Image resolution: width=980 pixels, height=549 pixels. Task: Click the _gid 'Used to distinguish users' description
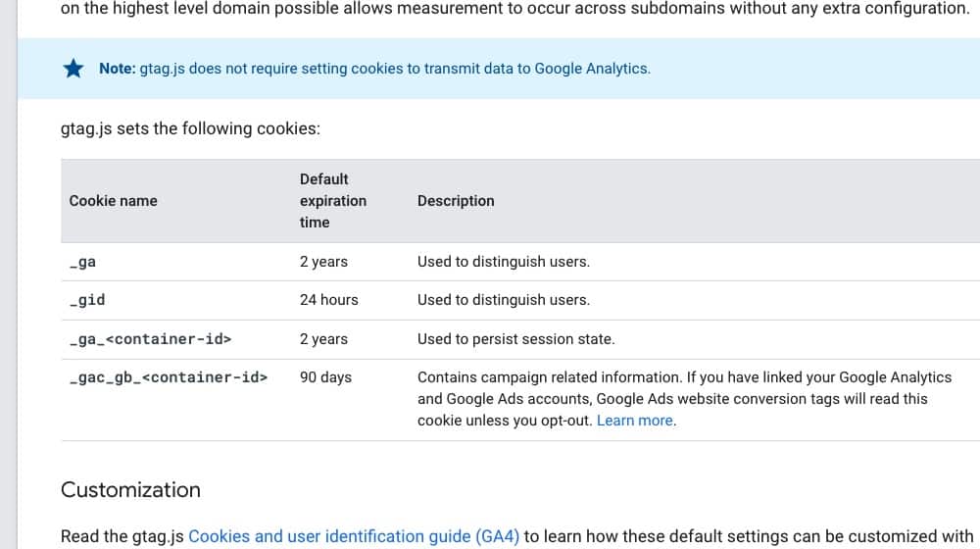pyautogui.click(x=503, y=300)
